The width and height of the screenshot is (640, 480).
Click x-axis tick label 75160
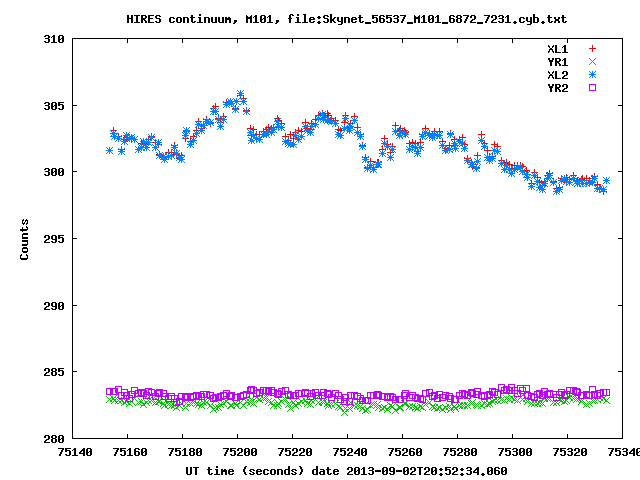click(130, 452)
